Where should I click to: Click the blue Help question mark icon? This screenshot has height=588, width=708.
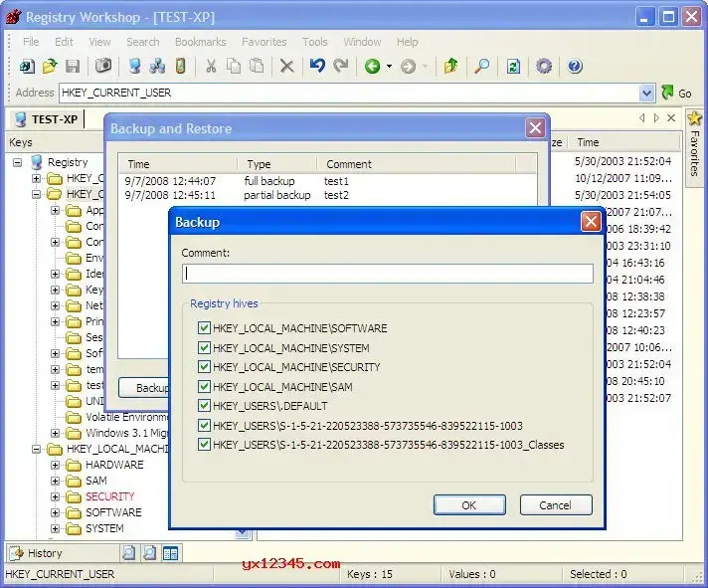click(575, 67)
